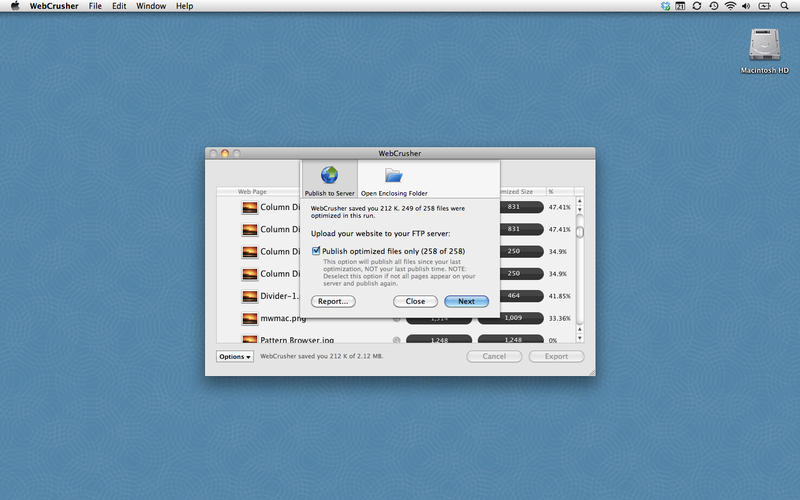The image size is (800, 500).
Task: Click the Publish to Server globe icon
Action: tap(329, 174)
